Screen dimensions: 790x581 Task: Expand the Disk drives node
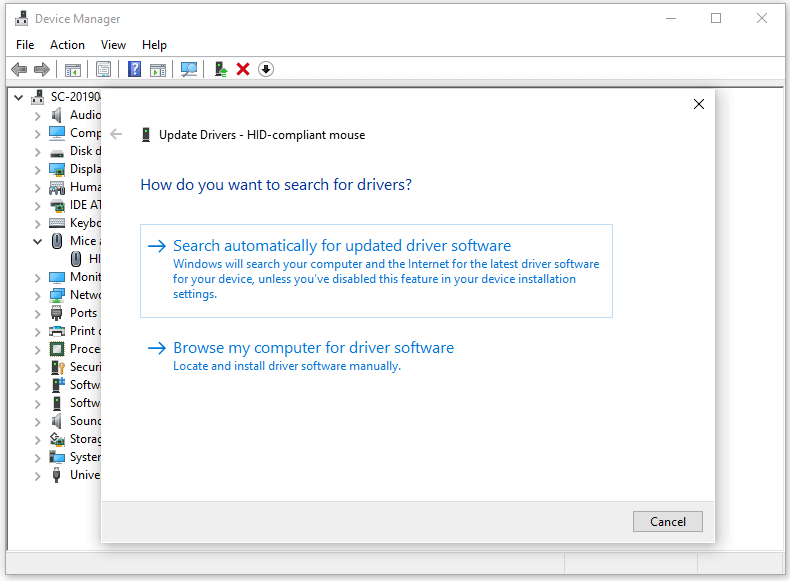coord(37,152)
